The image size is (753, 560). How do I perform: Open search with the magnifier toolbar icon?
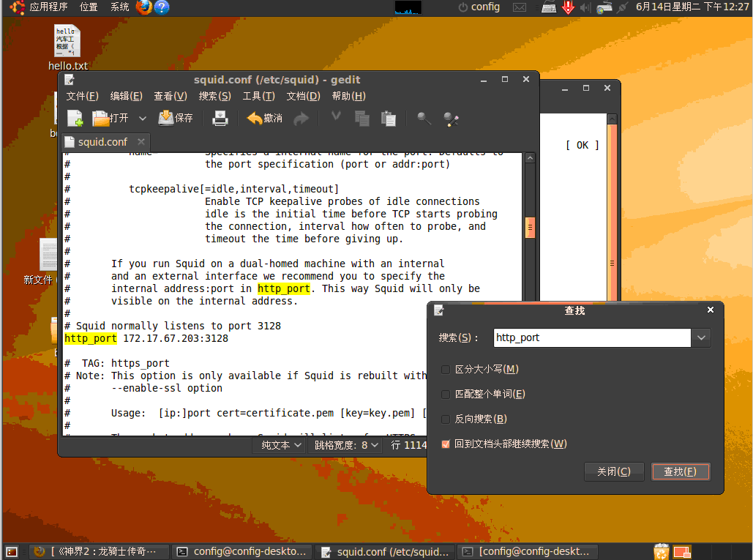click(424, 118)
